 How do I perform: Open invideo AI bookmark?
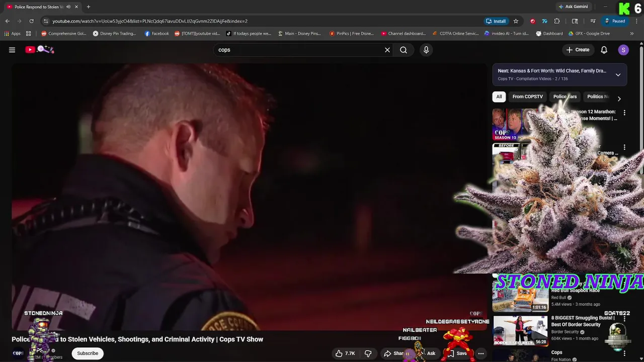pyautogui.click(x=507, y=34)
